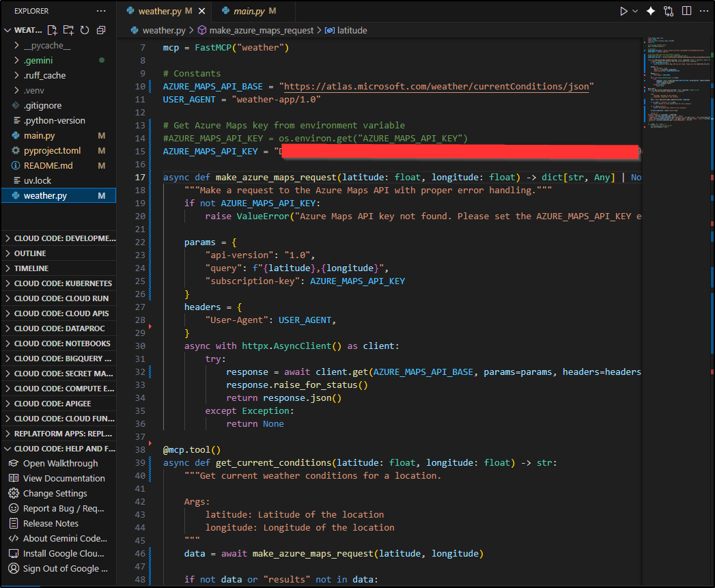Click the Gemini sparkle icon in editor toolbar
This screenshot has height=588, width=715.
(x=651, y=11)
